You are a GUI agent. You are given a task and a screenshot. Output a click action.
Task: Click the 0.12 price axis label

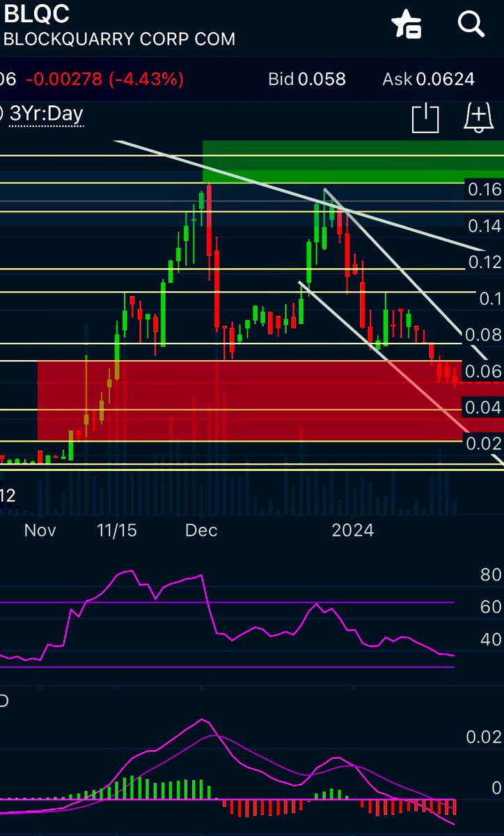(485, 262)
